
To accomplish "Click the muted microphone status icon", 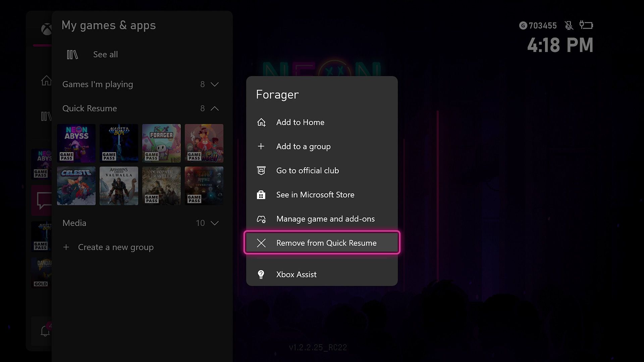I will pyautogui.click(x=569, y=25).
